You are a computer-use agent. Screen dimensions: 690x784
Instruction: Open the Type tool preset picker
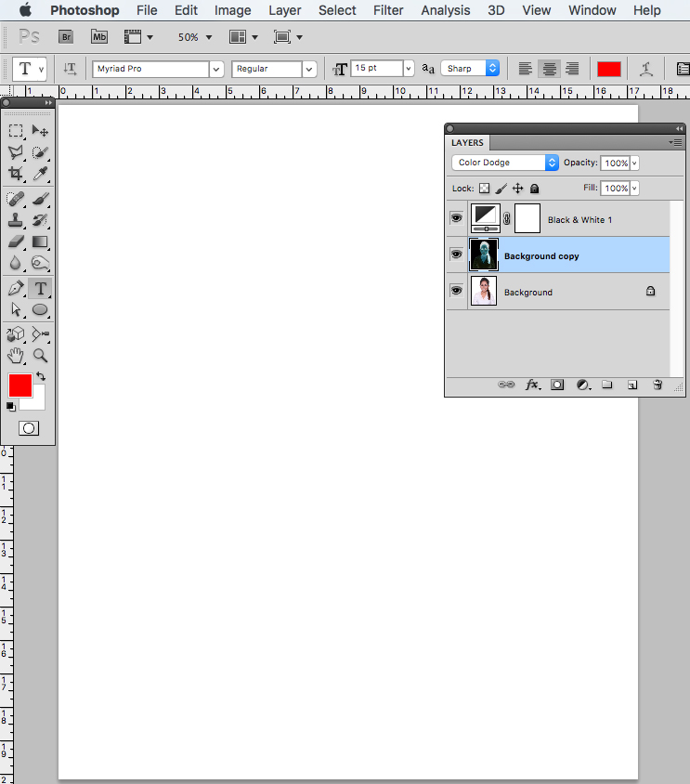[30, 69]
